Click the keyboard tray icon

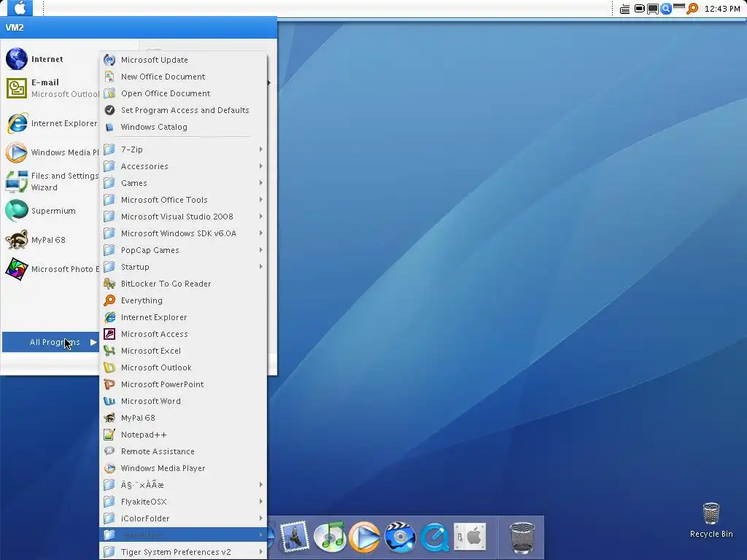click(624, 9)
